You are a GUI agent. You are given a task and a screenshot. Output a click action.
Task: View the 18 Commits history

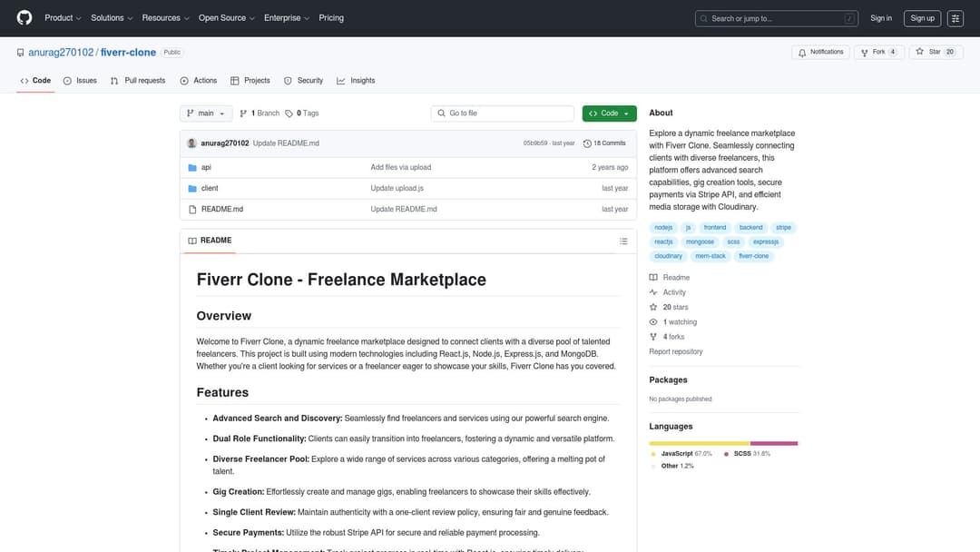tap(604, 143)
